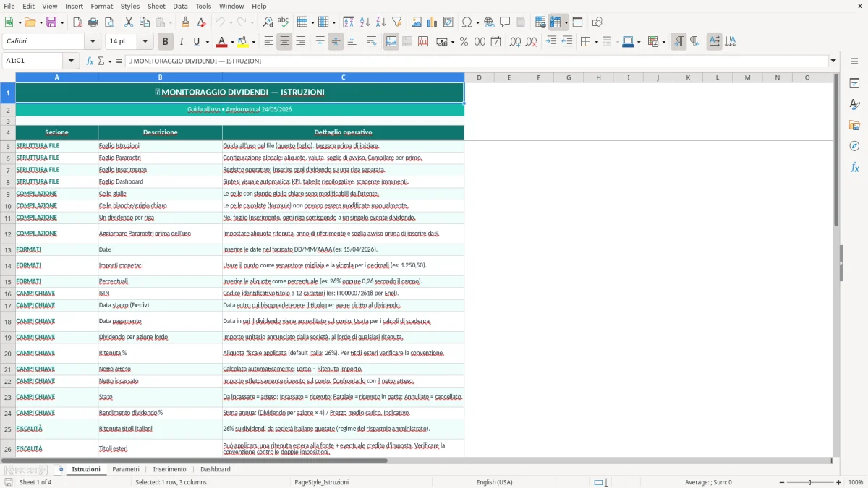This screenshot has height=488, width=868.
Task: Click the Sum sigma button
Action: pos(101,61)
